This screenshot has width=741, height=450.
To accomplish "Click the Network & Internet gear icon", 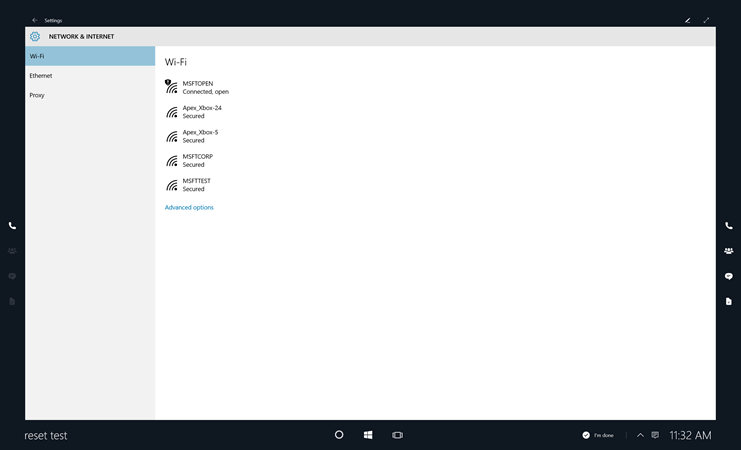I will [35, 37].
